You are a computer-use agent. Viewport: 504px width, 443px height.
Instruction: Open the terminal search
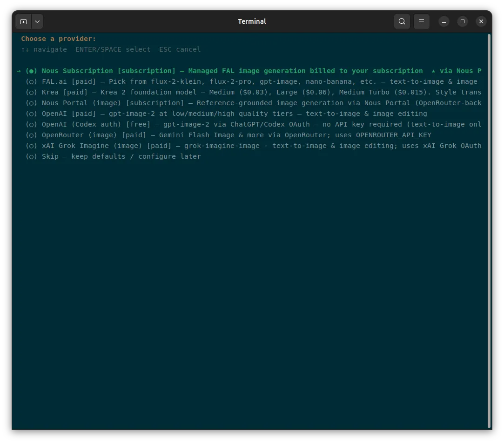402,21
